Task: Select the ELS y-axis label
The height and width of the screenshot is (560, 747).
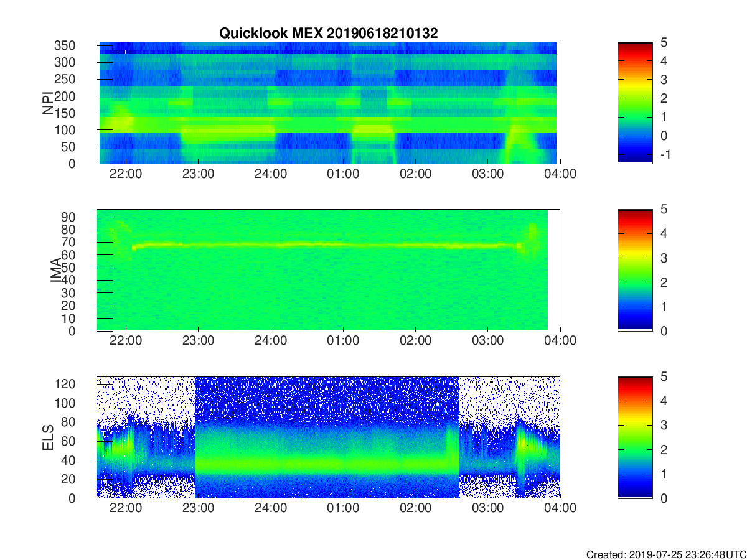Action: click(x=49, y=437)
